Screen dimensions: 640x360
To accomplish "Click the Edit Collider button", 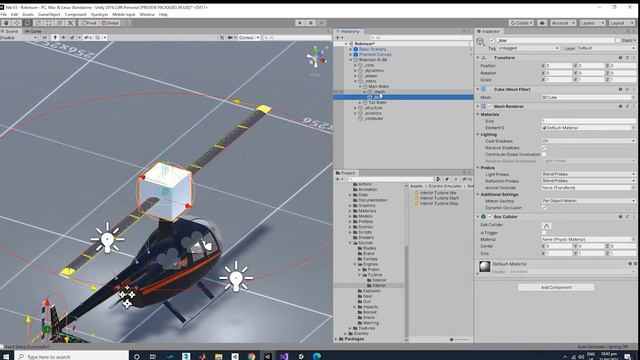I will point(547,225).
